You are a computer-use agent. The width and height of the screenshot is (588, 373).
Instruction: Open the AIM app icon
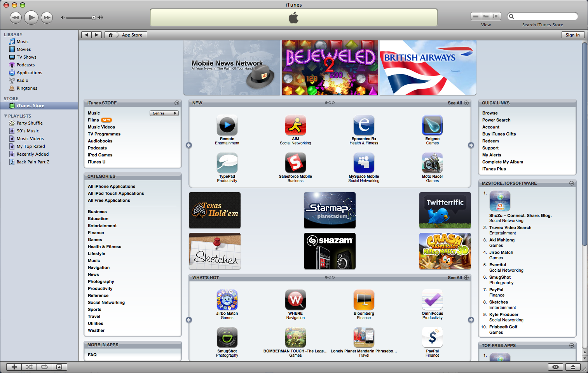coord(295,125)
